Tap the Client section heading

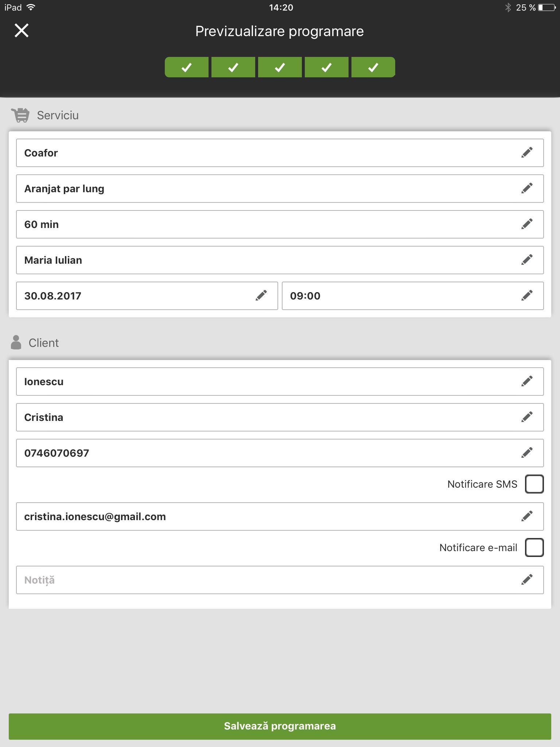44,343
